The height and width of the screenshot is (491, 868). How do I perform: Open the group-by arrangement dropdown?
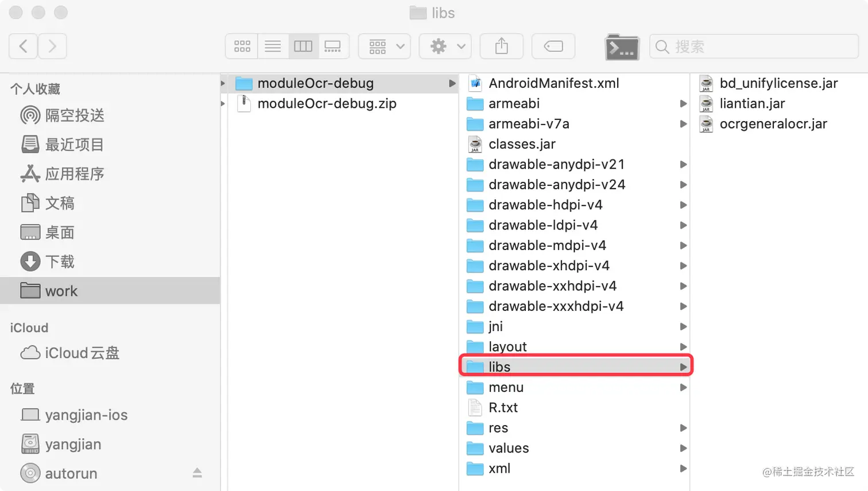tap(385, 46)
